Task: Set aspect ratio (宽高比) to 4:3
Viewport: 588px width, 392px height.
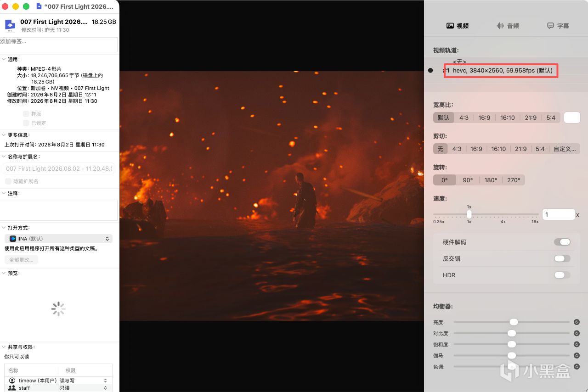Action: tap(464, 118)
